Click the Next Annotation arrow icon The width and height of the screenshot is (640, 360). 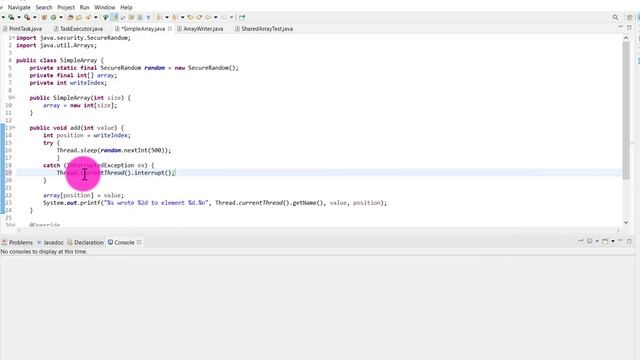pyautogui.click(x=159, y=17)
